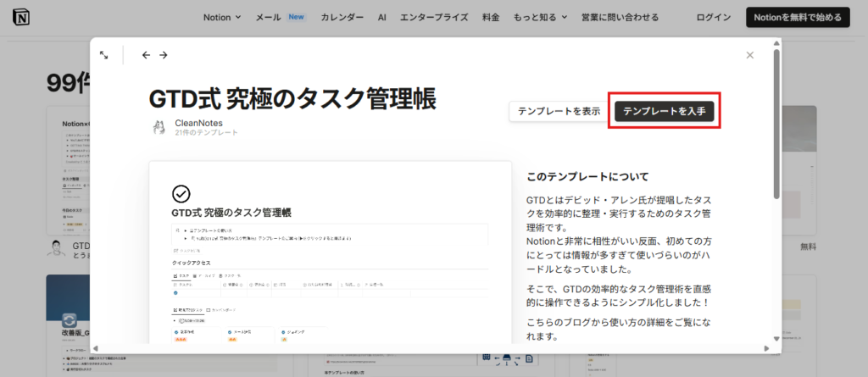Click the horizontal scroll-left arrow
The width and height of the screenshot is (868, 377).
tap(95, 349)
